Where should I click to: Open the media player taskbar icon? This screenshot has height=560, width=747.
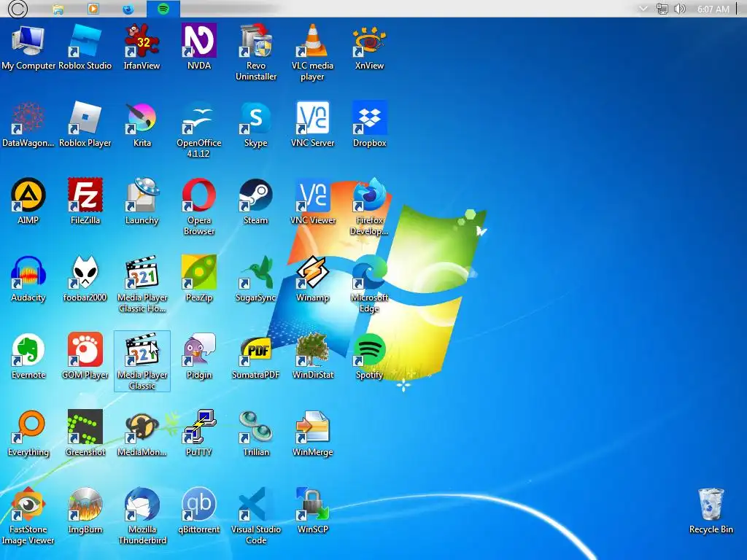(x=93, y=9)
